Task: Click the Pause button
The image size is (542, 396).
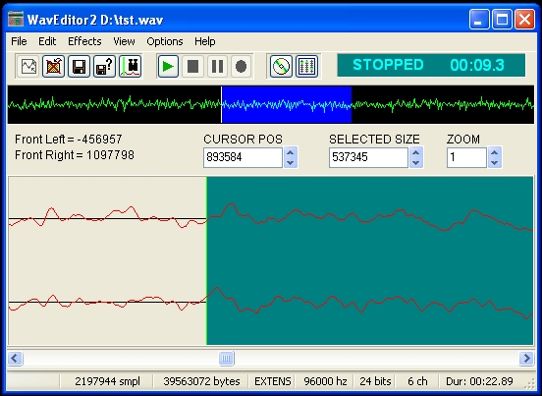Action: click(217, 66)
